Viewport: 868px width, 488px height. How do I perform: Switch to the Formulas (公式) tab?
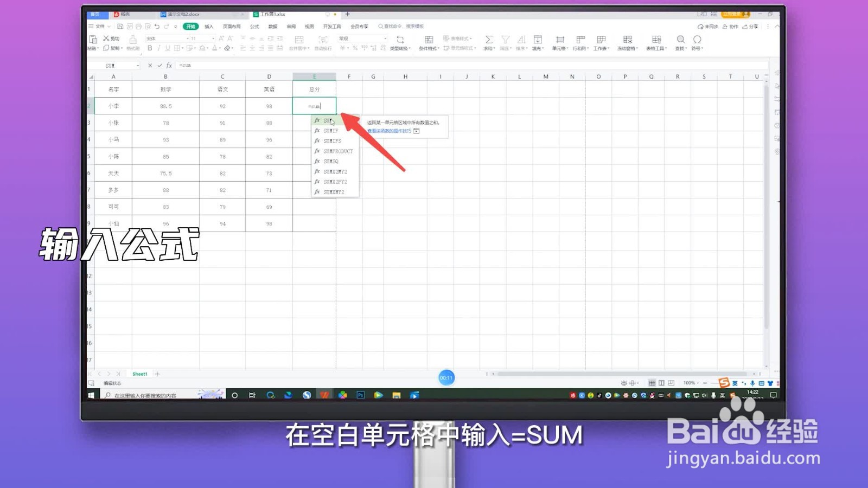coord(254,27)
